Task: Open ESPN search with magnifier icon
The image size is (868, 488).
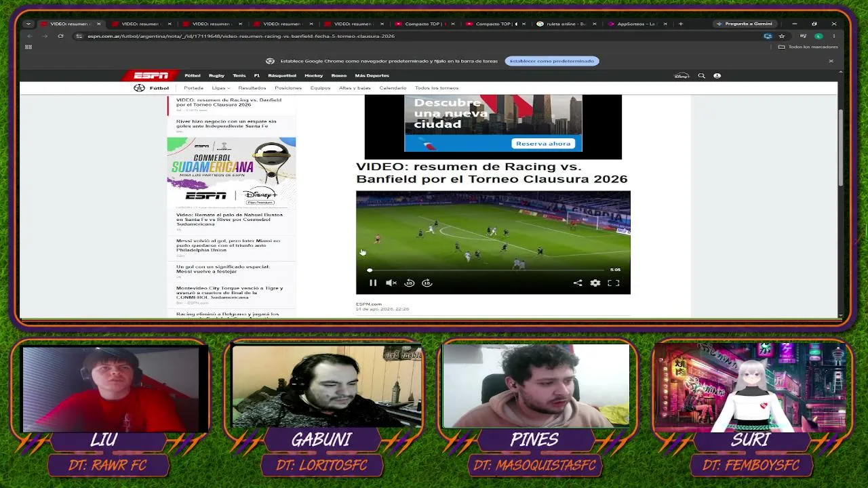Action: (x=702, y=76)
